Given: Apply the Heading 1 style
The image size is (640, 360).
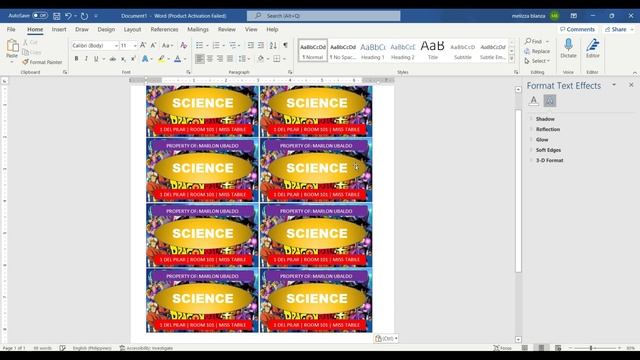Looking at the screenshot, I should (x=373, y=51).
